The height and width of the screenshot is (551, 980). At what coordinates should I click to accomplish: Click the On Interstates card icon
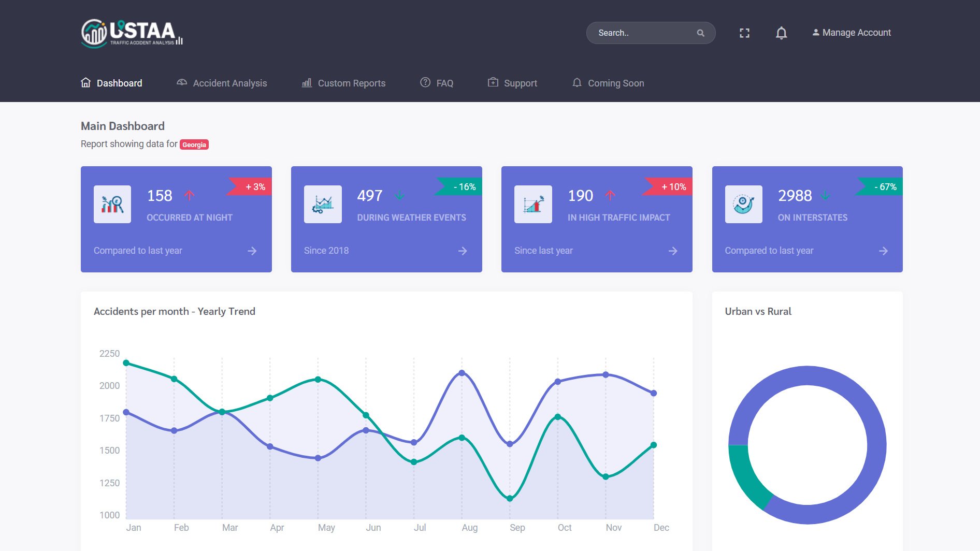click(x=743, y=204)
